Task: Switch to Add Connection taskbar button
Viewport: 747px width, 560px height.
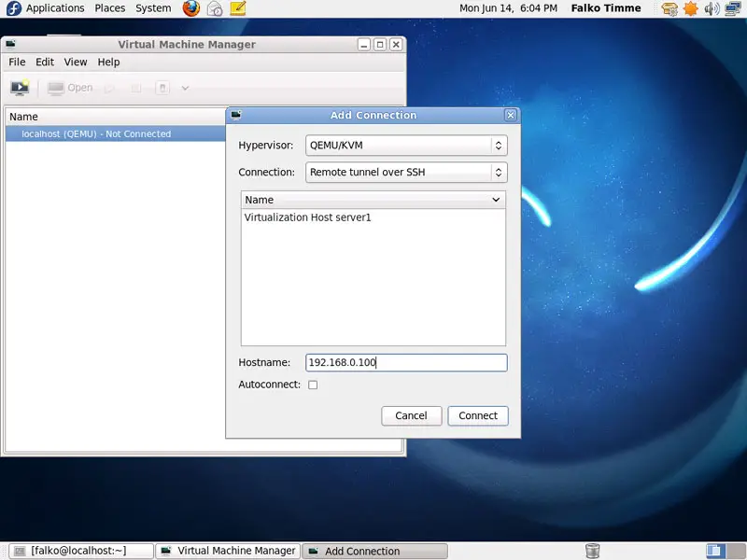Action: pyautogui.click(x=375, y=551)
